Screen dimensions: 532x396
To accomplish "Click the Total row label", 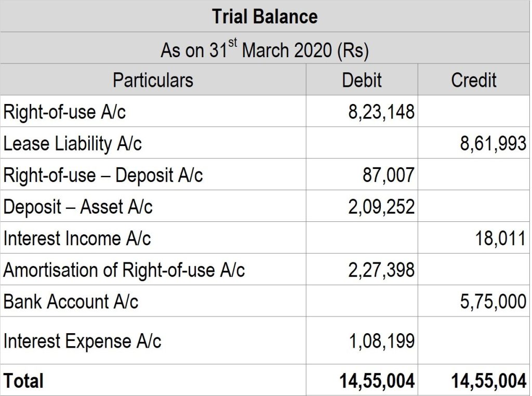I will point(23,381).
